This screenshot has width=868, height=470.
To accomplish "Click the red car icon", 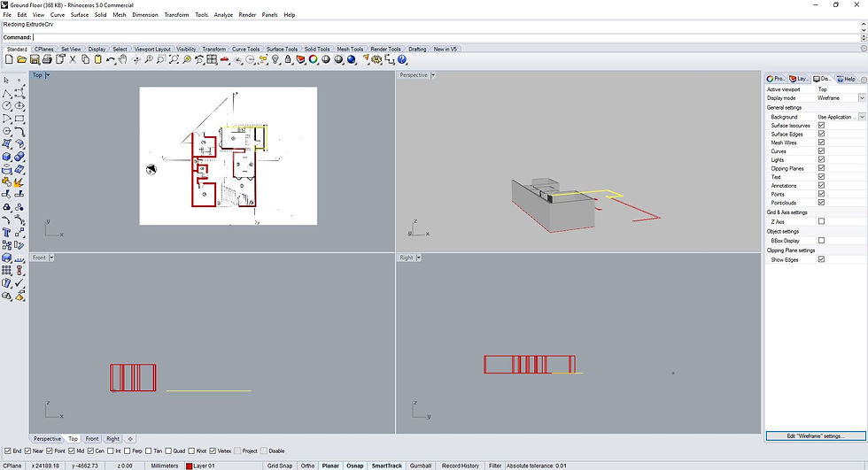I will click(x=225, y=59).
